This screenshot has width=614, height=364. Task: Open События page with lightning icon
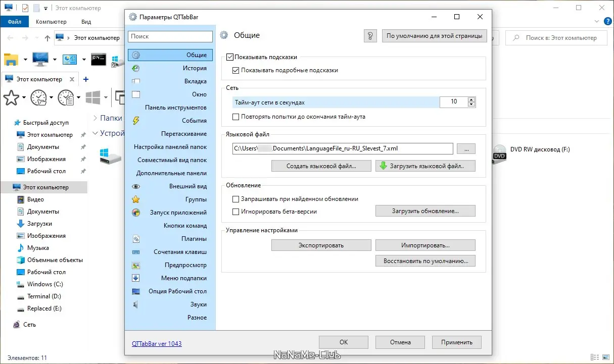click(x=170, y=121)
